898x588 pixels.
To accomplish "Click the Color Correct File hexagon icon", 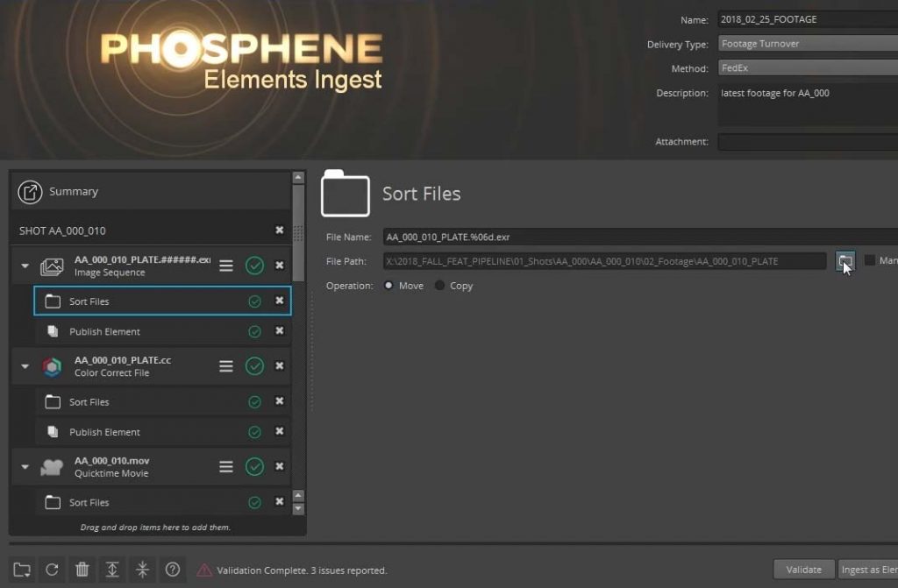I will [x=52, y=366].
